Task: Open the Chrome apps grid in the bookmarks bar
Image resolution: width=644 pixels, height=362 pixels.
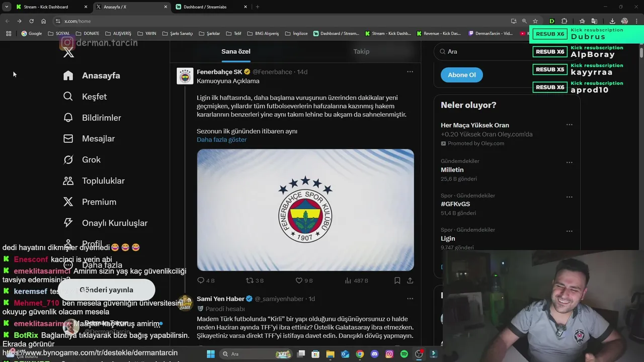Action: (x=9, y=34)
